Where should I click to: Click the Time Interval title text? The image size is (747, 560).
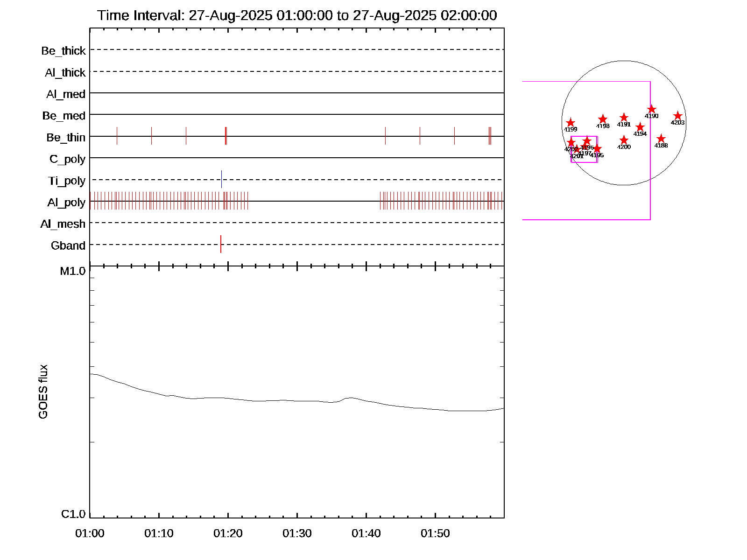(297, 15)
